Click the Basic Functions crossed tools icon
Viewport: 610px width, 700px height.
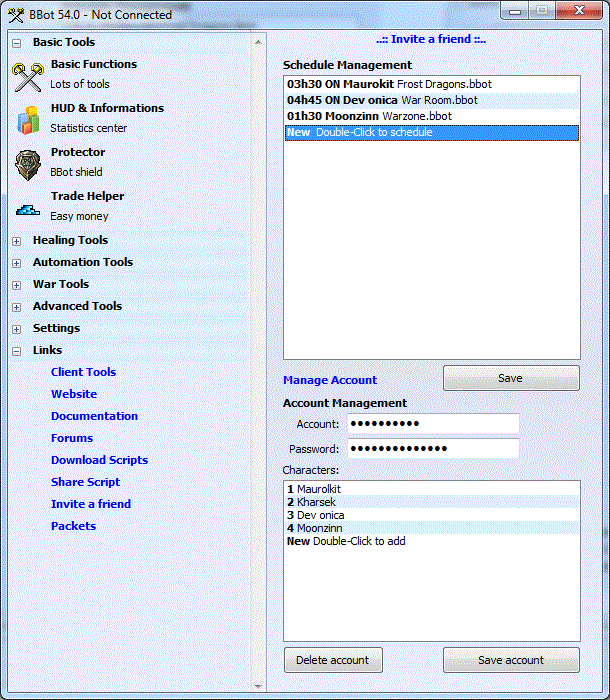(x=27, y=75)
